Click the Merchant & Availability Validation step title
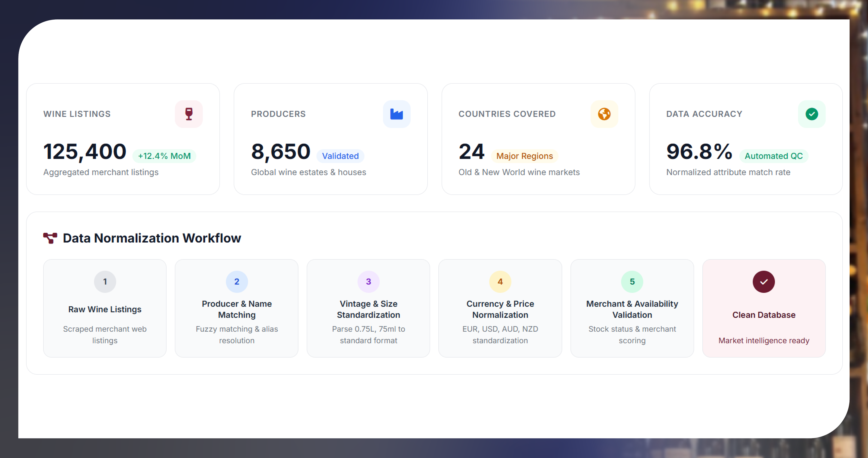This screenshot has height=458, width=868. coord(632,309)
